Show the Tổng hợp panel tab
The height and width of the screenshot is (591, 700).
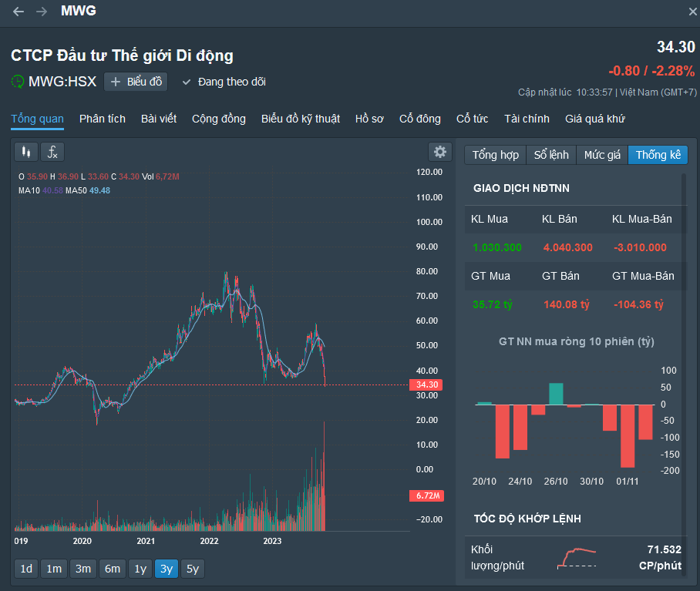(496, 155)
